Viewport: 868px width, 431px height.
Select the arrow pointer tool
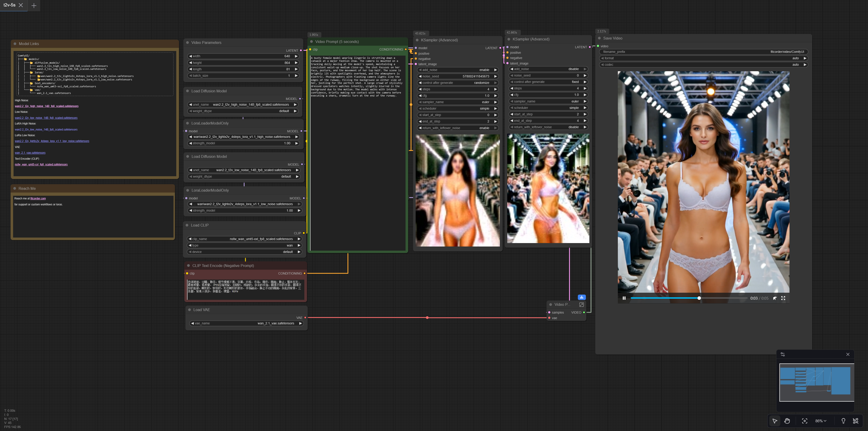tap(775, 421)
